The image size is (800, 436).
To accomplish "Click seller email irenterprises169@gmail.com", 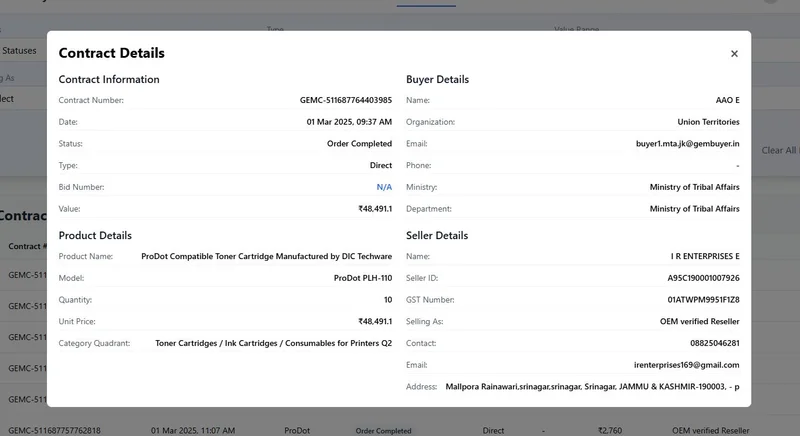I will [x=686, y=365].
